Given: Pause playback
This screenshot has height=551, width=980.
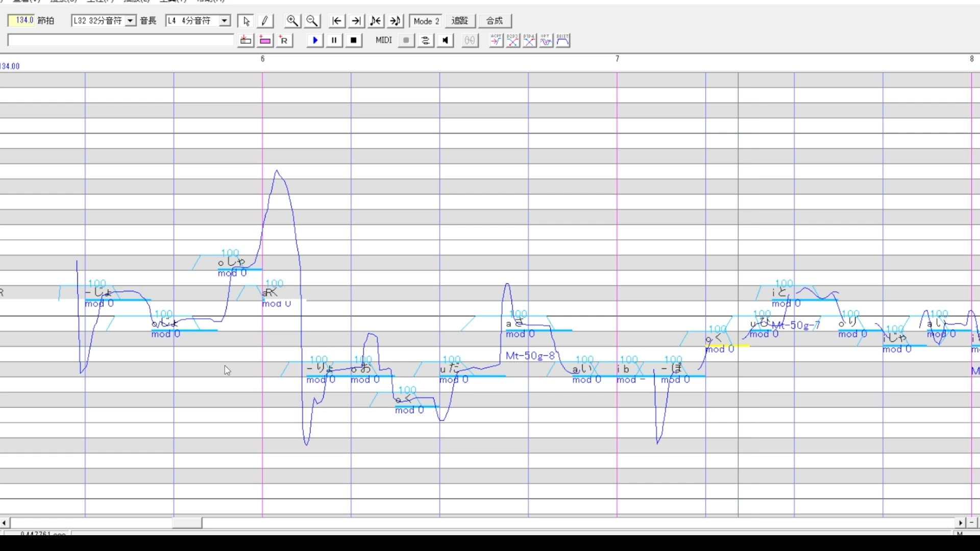Looking at the screenshot, I should tap(334, 40).
